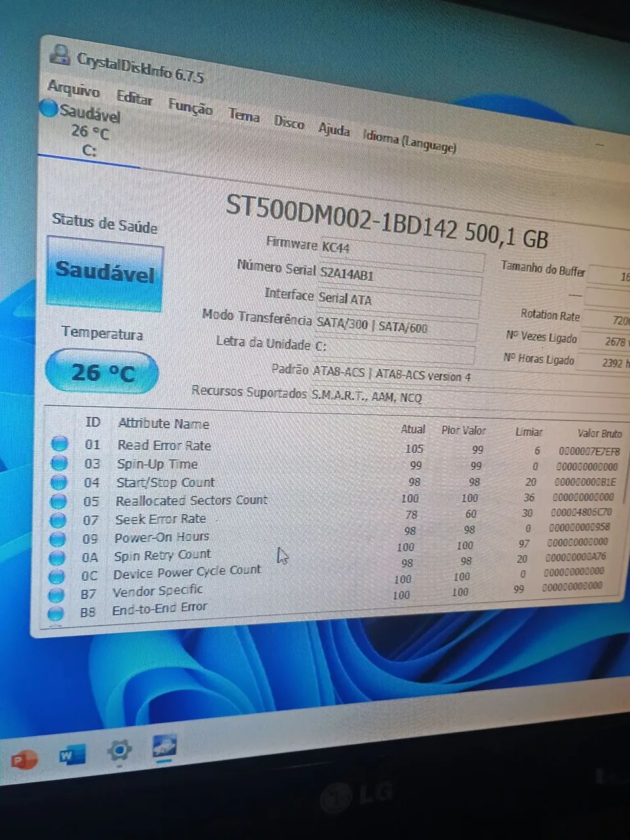Click the Nº Horas Ligado value field
Image resolution: width=630 pixels, height=840 pixels.
604,362
